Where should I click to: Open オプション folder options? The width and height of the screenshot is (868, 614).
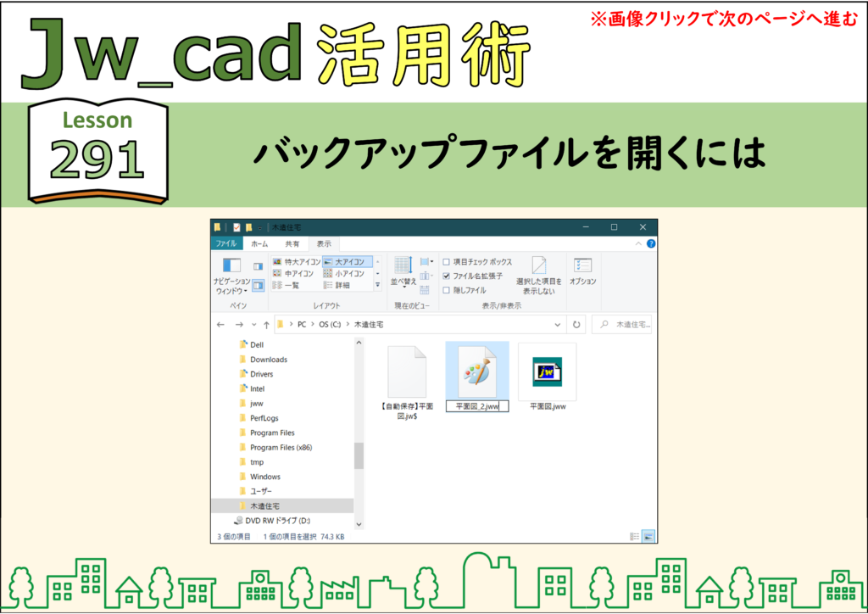click(x=583, y=271)
